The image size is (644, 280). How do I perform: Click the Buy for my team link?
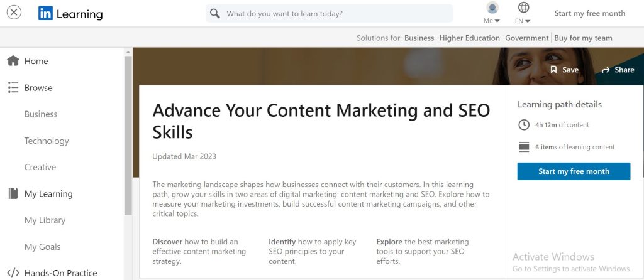point(582,38)
